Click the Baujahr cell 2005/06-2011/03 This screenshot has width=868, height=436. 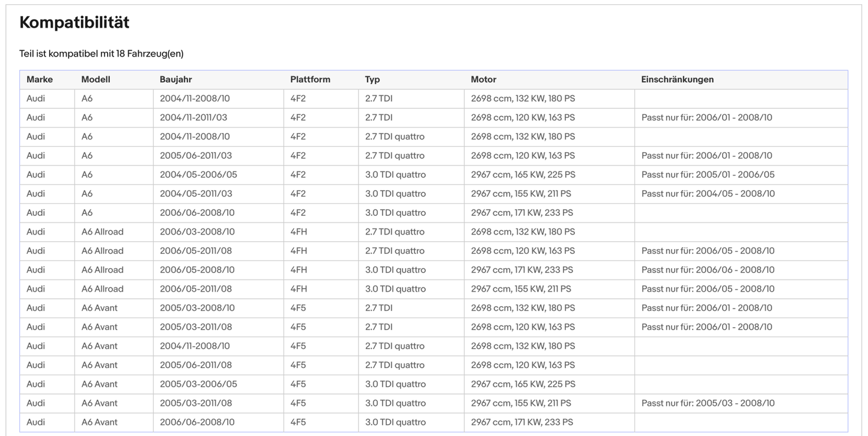[196, 156]
